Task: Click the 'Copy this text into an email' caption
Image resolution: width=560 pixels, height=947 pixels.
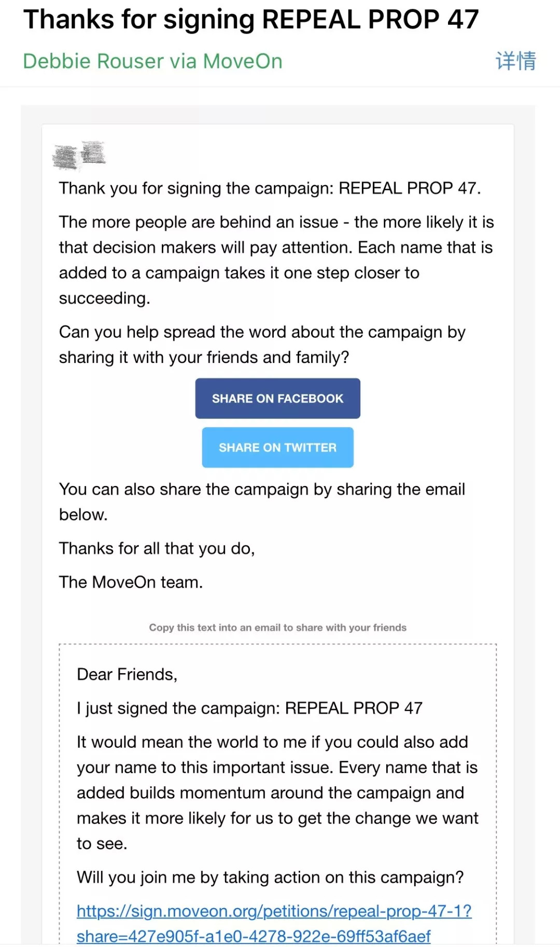Action: [277, 628]
